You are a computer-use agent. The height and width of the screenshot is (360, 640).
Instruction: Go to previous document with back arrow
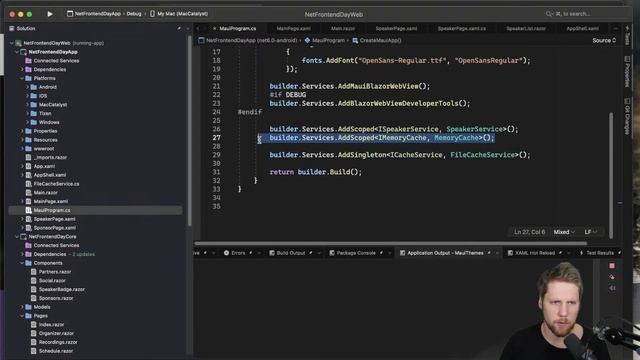tap(198, 29)
